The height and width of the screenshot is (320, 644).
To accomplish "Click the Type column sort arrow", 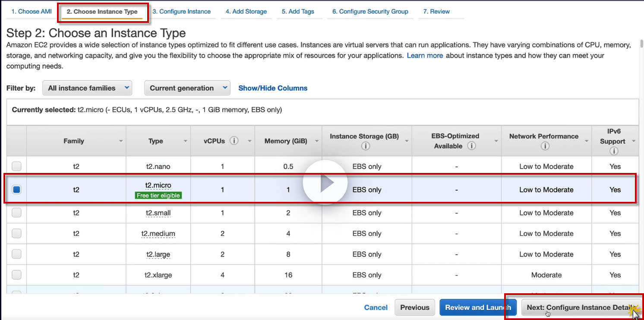I will [186, 141].
